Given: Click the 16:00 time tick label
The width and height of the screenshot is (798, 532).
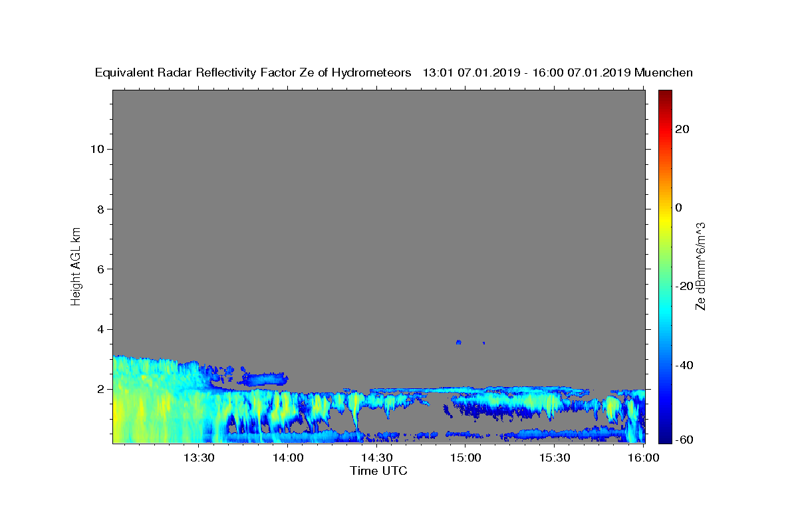Looking at the screenshot, I should point(644,458).
